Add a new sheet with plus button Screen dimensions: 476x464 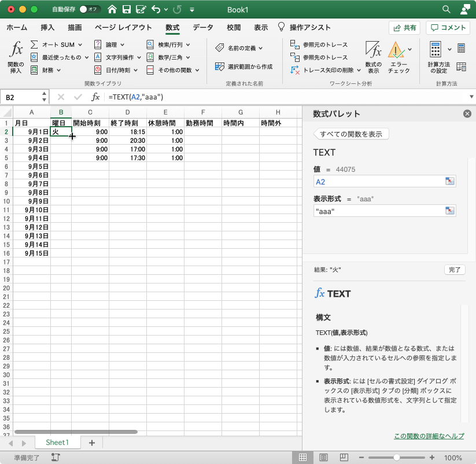(92, 443)
